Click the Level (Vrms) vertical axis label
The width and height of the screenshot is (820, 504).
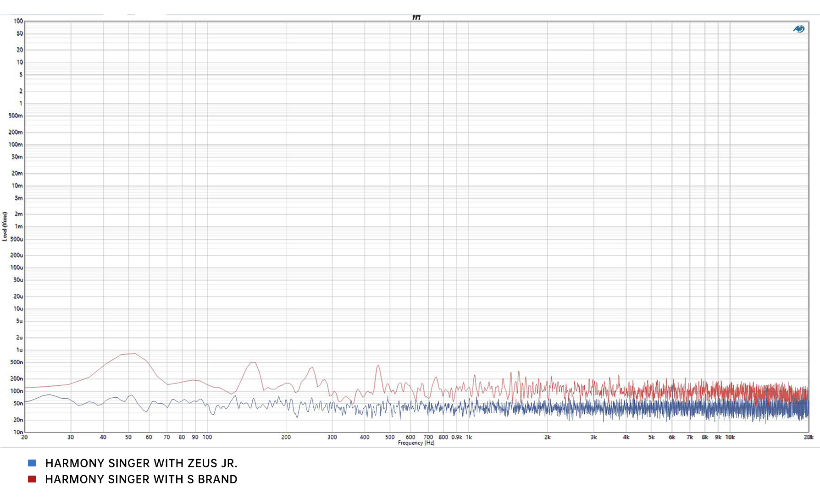(5, 226)
